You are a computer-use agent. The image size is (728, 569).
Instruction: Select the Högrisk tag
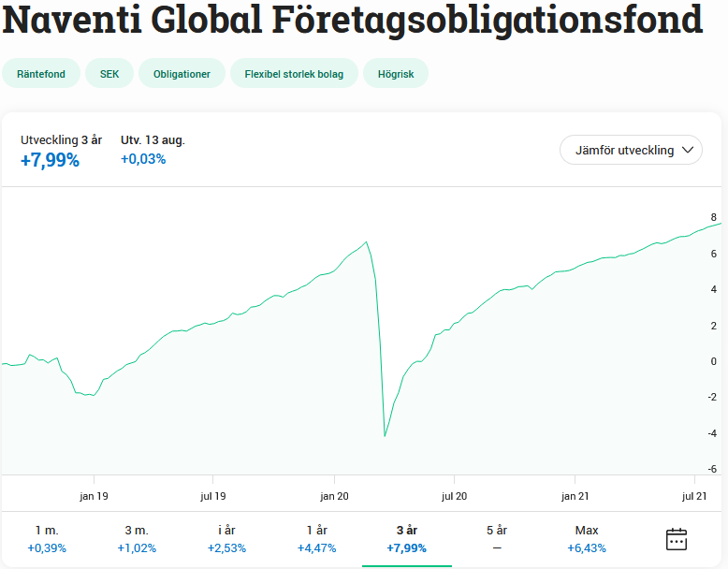tap(396, 74)
